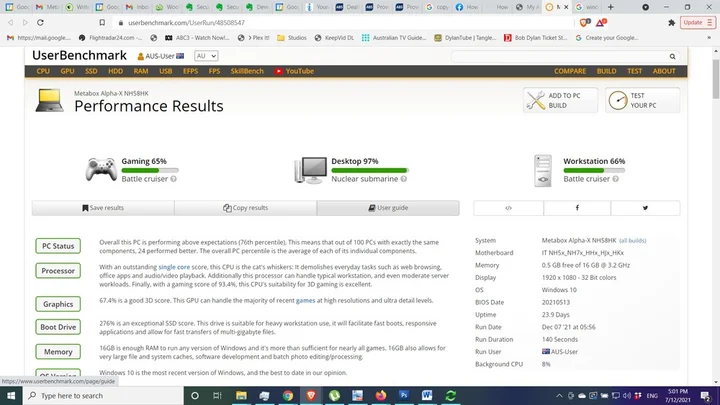Open a new browser tab with plus
Screen dimensions: 720x405
coord(611,7)
